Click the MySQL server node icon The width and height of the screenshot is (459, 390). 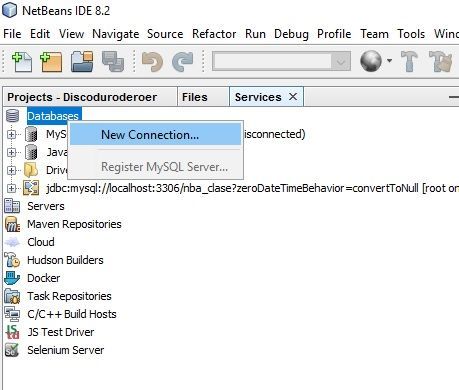point(31,134)
